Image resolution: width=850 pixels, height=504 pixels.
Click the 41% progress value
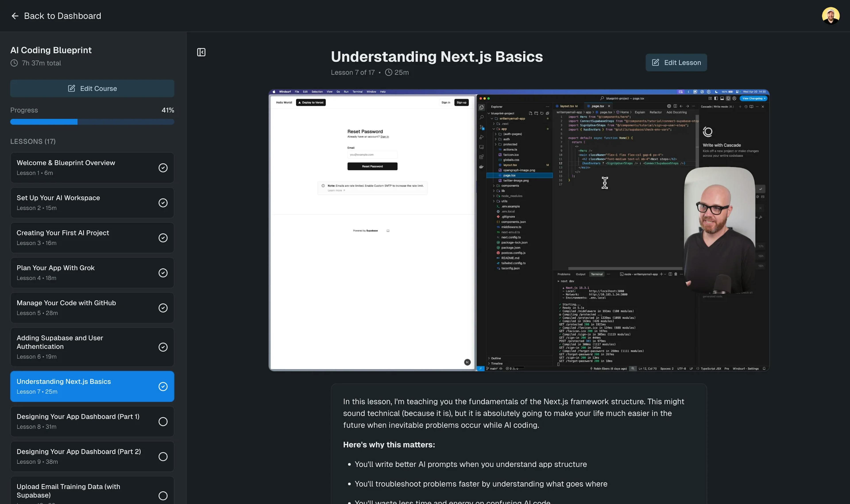(x=168, y=110)
